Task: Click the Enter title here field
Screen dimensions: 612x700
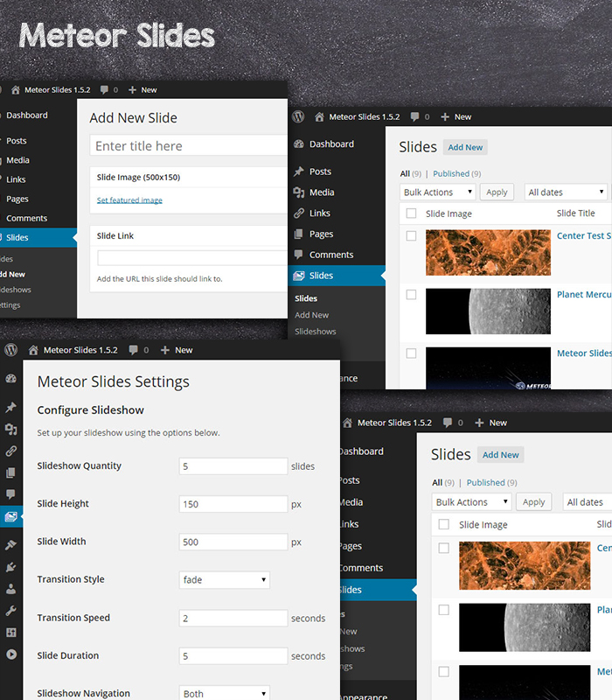Action: click(x=189, y=145)
